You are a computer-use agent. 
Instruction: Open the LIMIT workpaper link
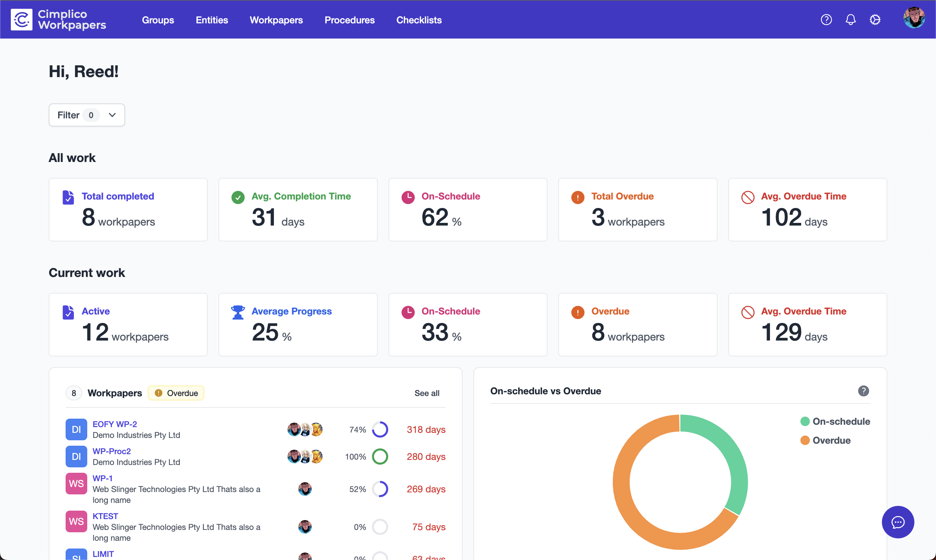click(103, 554)
